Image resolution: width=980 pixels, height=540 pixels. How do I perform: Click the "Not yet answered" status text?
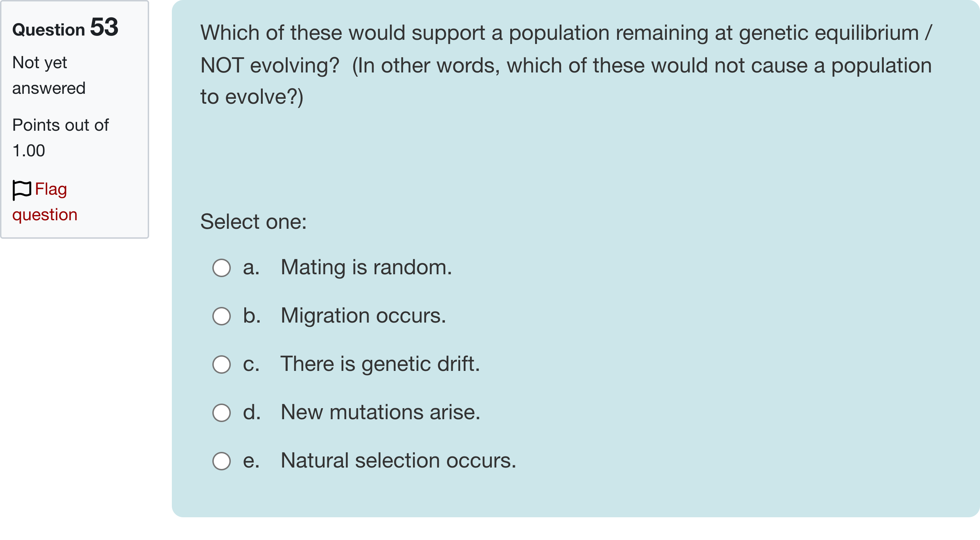click(49, 75)
